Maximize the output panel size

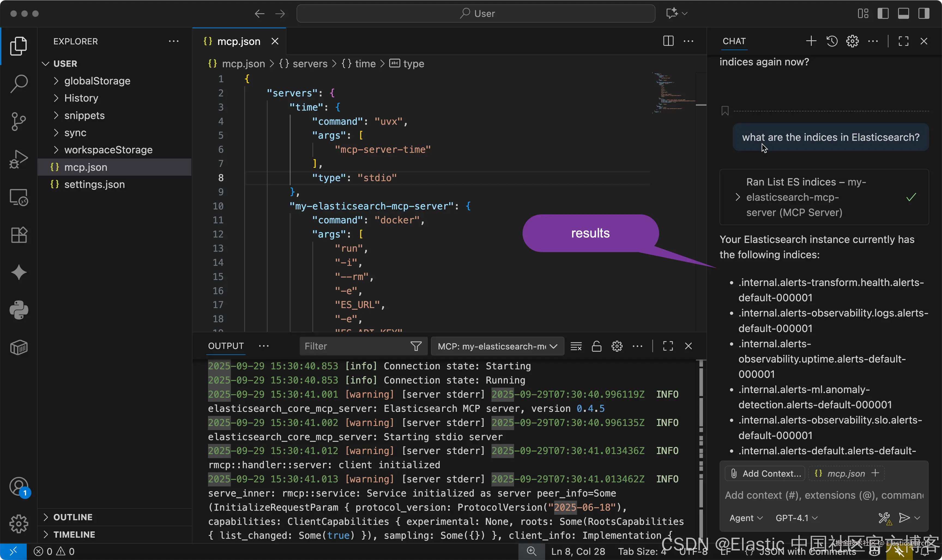point(668,346)
